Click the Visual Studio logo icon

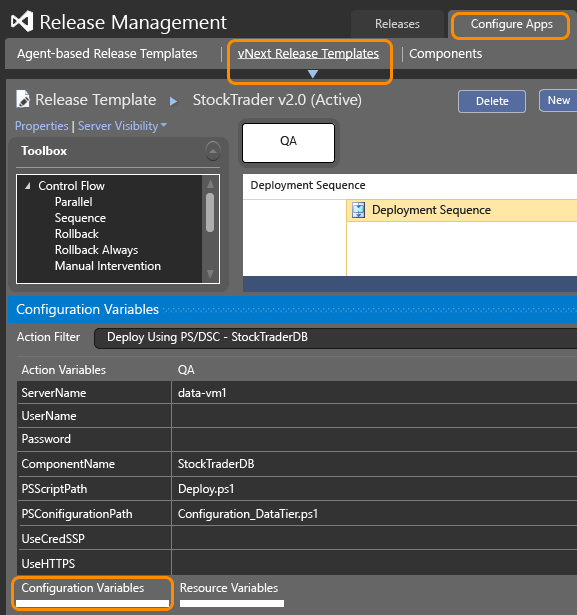[x=22, y=22]
